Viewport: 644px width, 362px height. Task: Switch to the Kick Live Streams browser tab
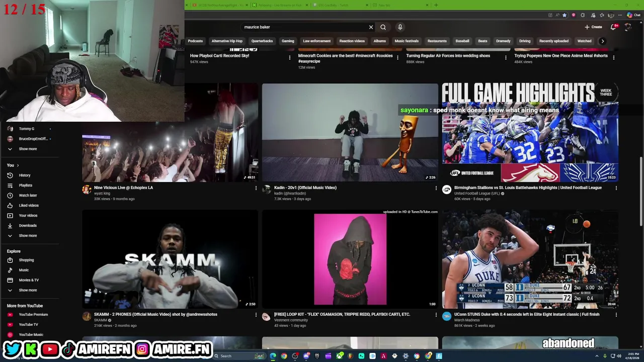pos(279,5)
